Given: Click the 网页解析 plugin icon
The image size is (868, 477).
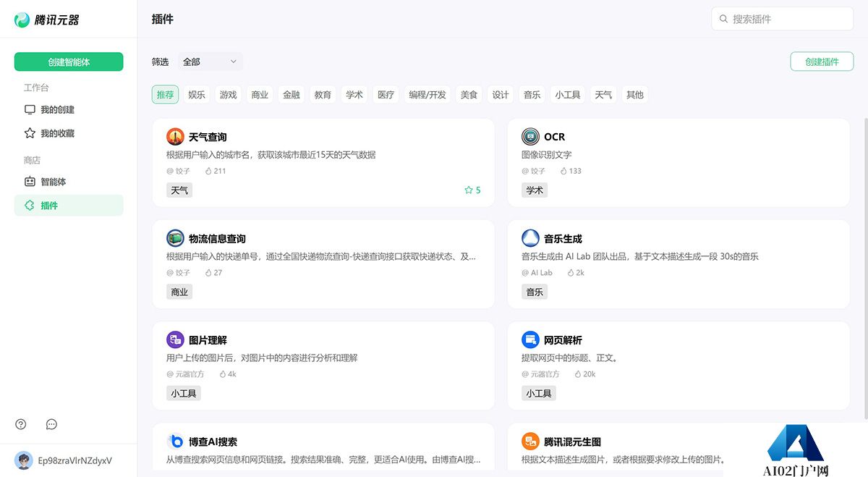Looking at the screenshot, I should coord(530,340).
